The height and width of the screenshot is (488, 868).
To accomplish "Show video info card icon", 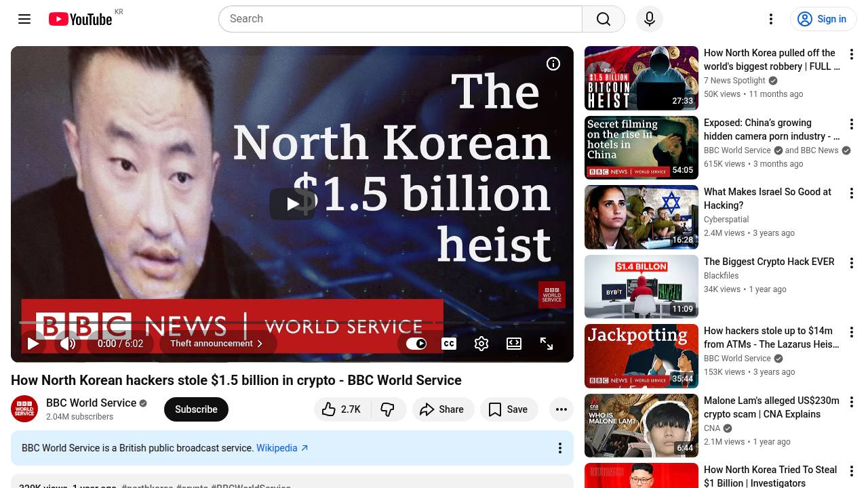I will [553, 64].
